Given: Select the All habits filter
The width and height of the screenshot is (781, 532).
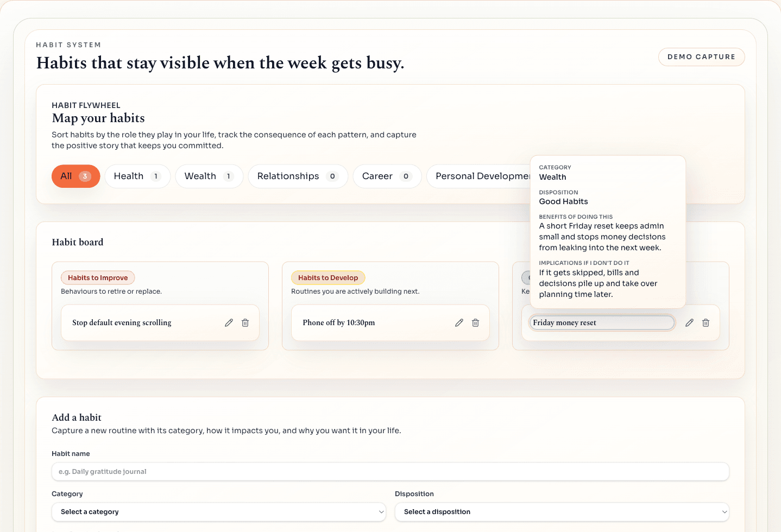Looking at the screenshot, I should [x=75, y=176].
